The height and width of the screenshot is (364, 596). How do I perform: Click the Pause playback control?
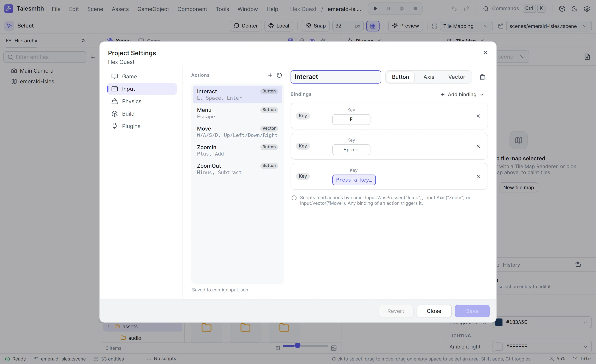tap(389, 9)
